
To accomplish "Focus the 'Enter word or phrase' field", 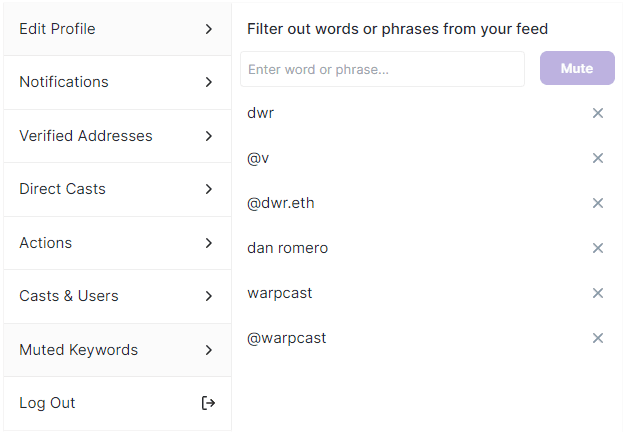I will tap(382, 69).
